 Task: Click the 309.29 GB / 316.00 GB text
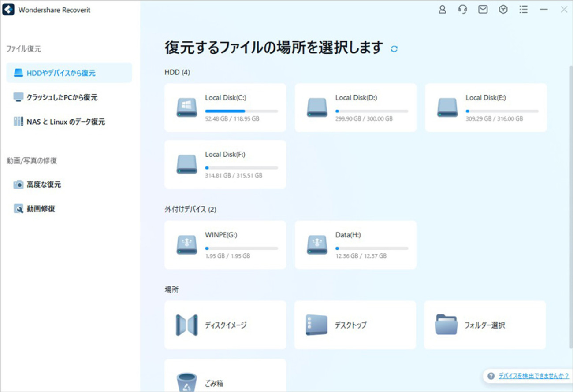[494, 119]
